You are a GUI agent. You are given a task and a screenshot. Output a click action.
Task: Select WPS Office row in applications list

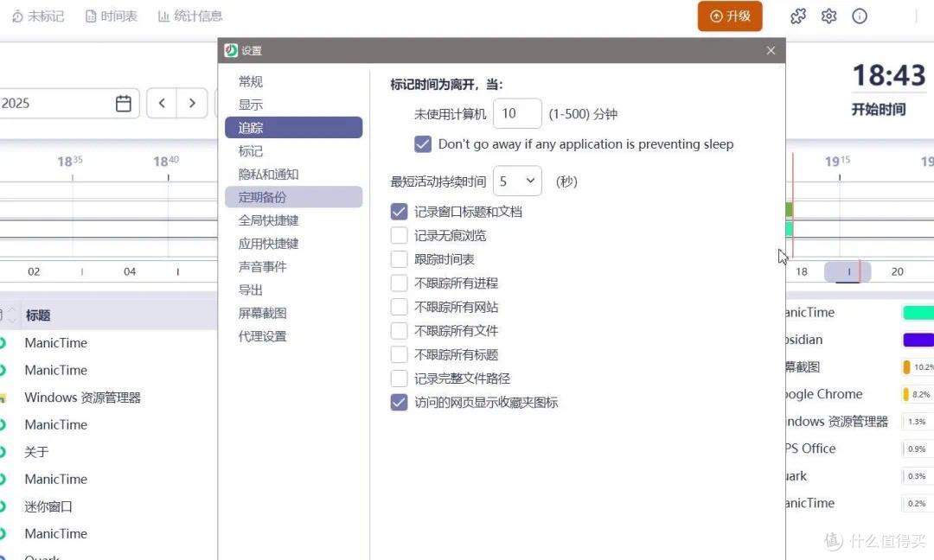click(x=810, y=449)
